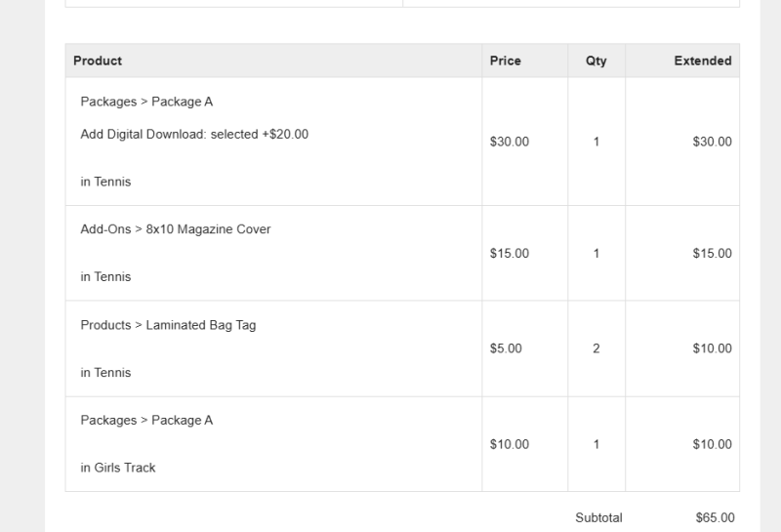Select the 8x10 Magazine Cover item

coord(176,229)
